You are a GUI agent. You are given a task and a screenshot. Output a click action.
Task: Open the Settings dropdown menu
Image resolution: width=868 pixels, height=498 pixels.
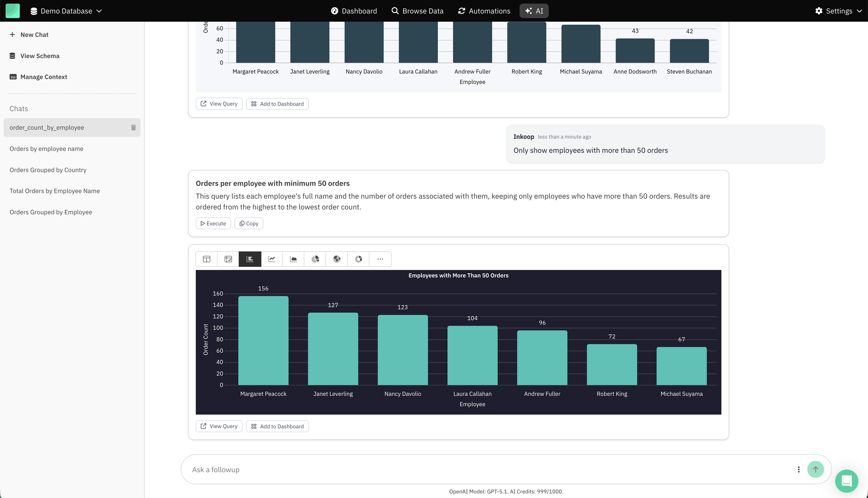tap(838, 11)
